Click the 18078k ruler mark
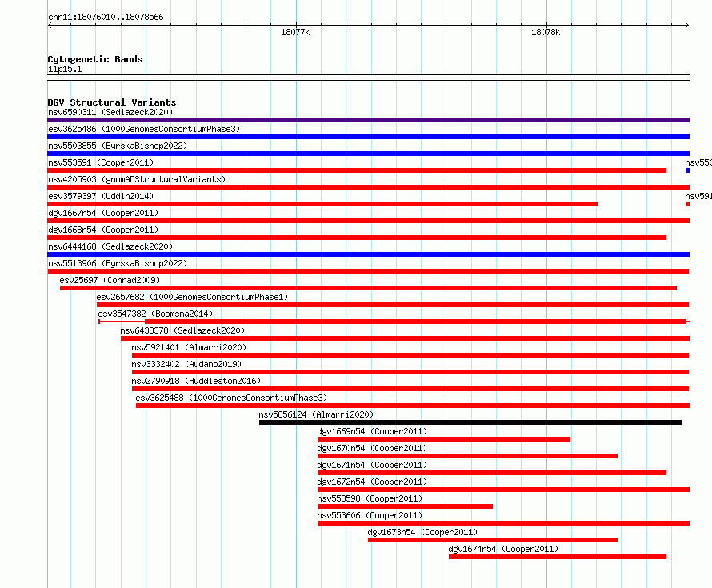This screenshot has height=588, width=712. 546,32
